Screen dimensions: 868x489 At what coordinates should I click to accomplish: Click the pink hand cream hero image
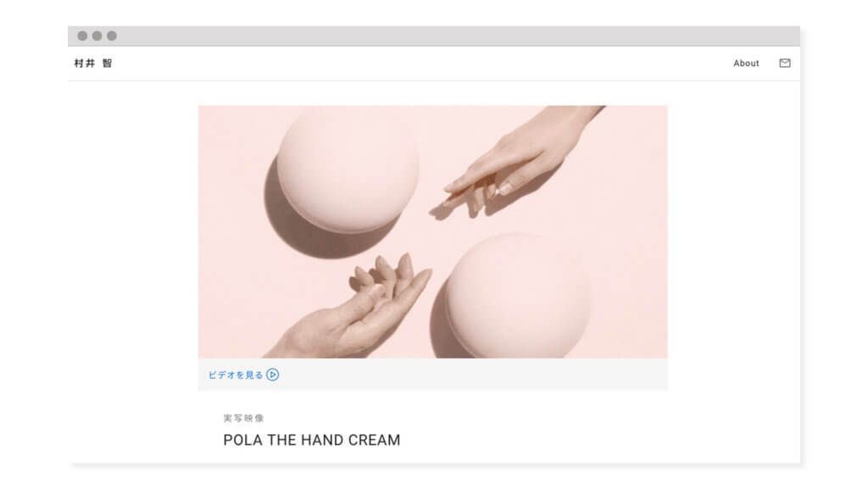point(433,231)
